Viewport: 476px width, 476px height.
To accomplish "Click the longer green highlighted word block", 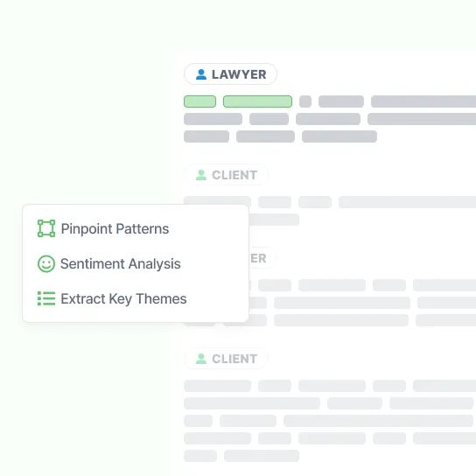I will pyautogui.click(x=257, y=101).
